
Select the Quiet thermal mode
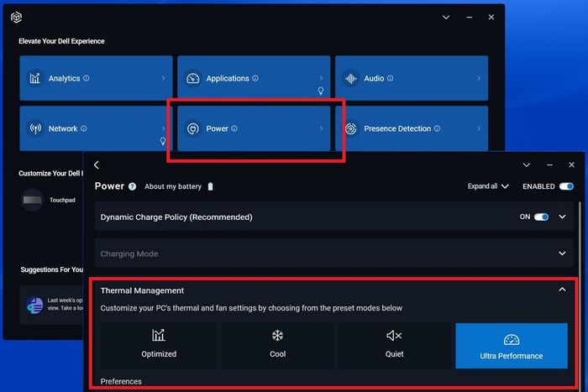point(394,345)
